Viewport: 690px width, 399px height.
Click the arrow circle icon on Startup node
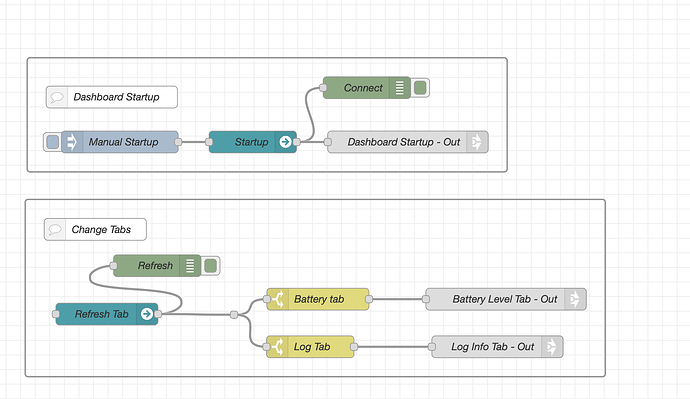(285, 142)
